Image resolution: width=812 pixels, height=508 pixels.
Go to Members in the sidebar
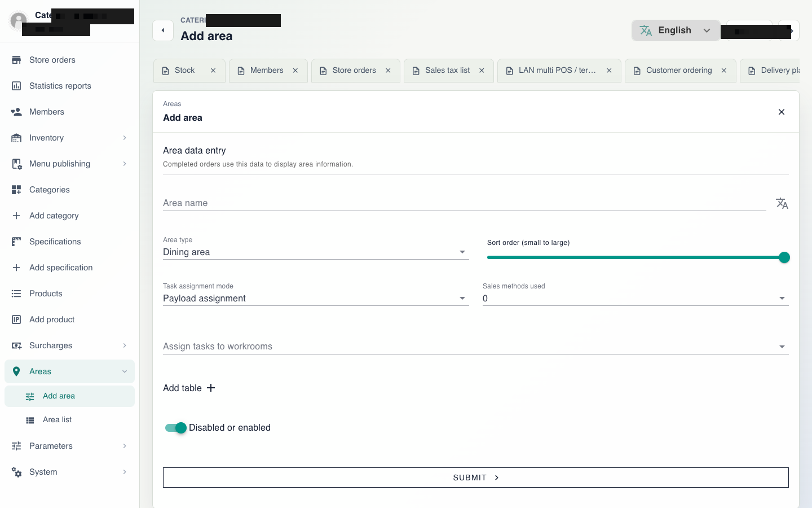tap(69, 112)
